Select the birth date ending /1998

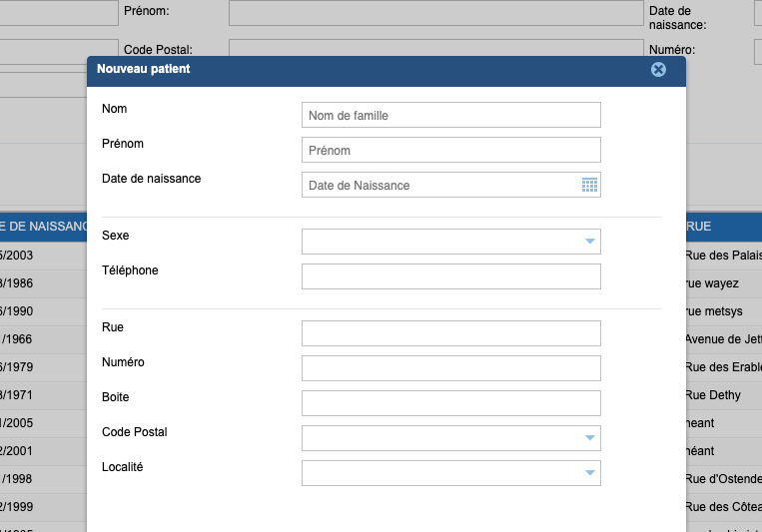[x=17, y=478]
